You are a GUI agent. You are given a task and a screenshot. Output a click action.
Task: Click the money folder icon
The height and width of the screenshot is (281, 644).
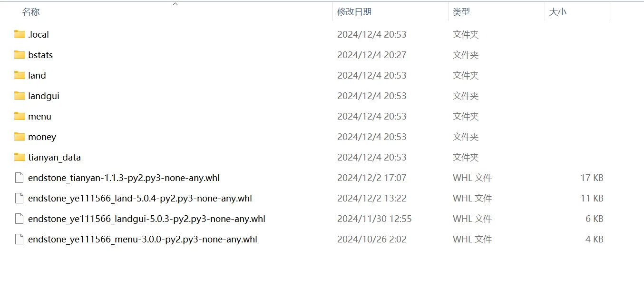19,137
